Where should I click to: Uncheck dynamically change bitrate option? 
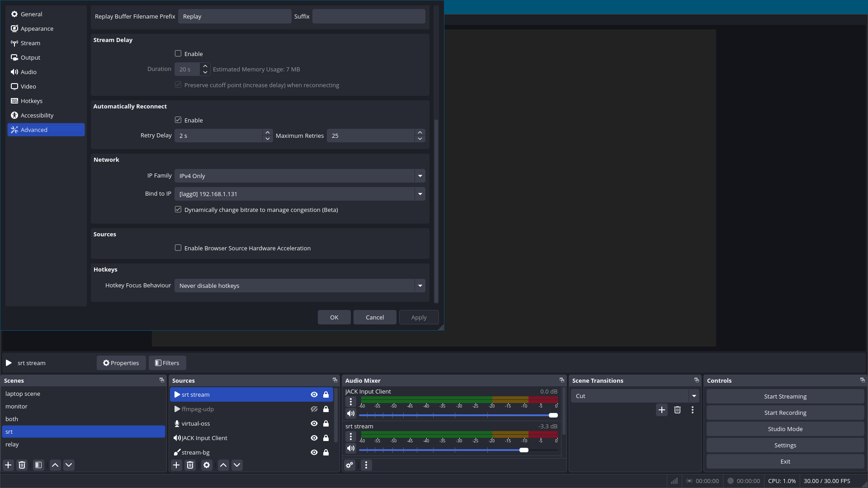tap(178, 210)
